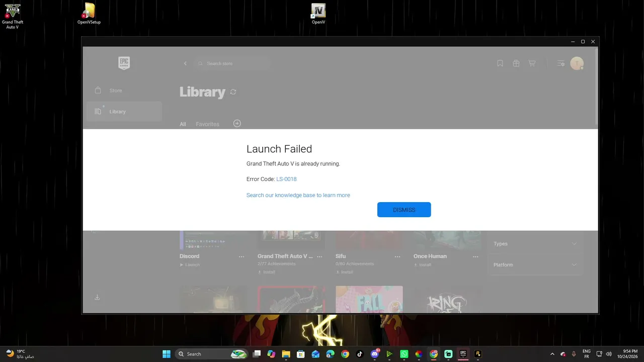Screen dimensions: 644x362
Task: Go to Store in the sidebar
Action: (x=124, y=90)
